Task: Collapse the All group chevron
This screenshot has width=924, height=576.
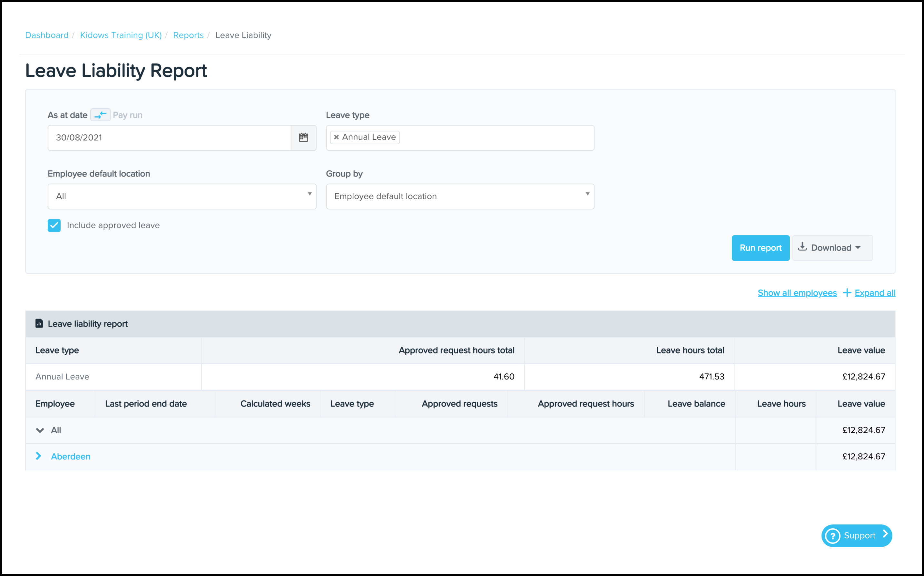Action: tap(40, 430)
